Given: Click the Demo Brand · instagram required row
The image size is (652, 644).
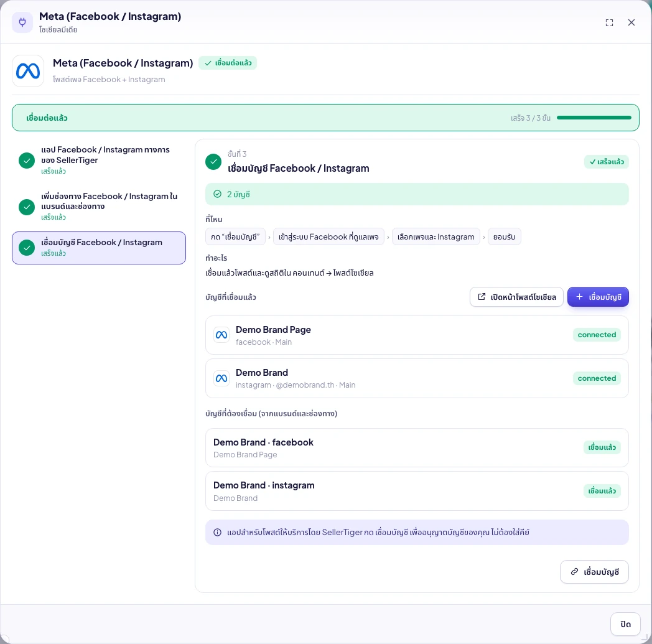Looking at the screenshot, I should click(x=417, y=491).
